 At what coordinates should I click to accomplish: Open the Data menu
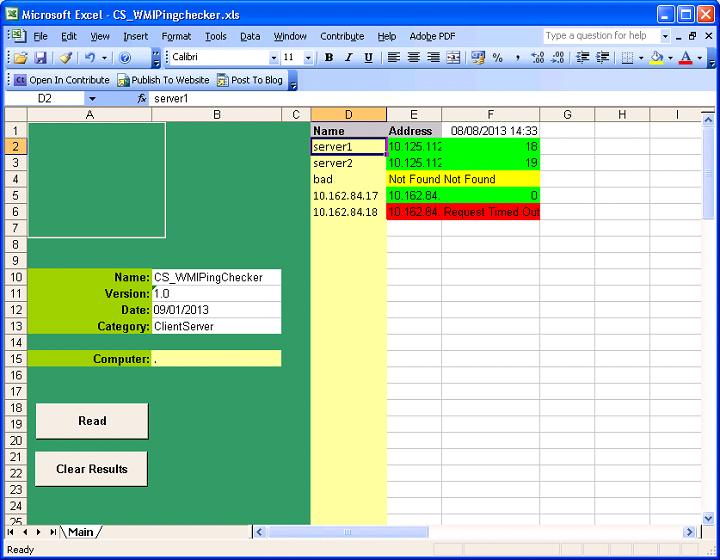[250, 36]
